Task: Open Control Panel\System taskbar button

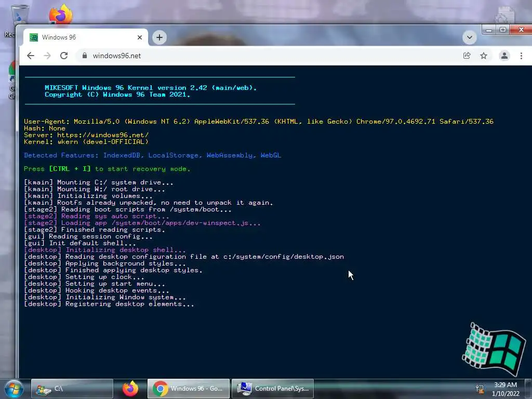Action: pyautogui.click(x=273, y=389)
